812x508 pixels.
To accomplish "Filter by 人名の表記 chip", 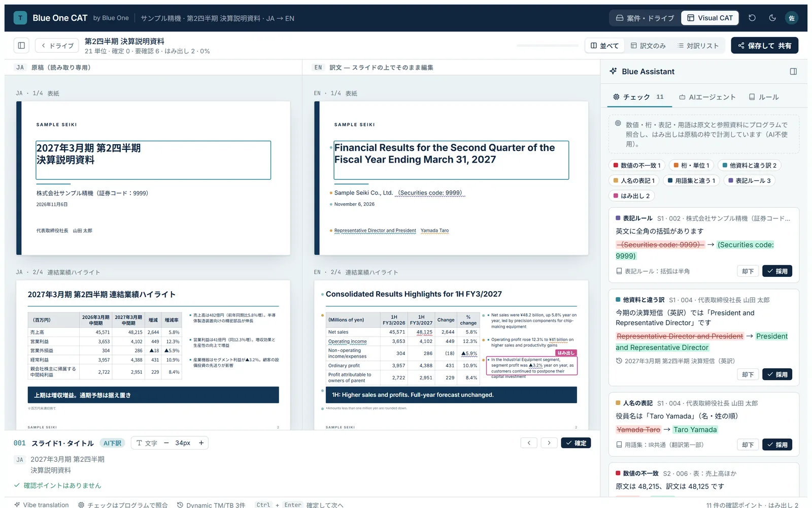I will [634, 180].
